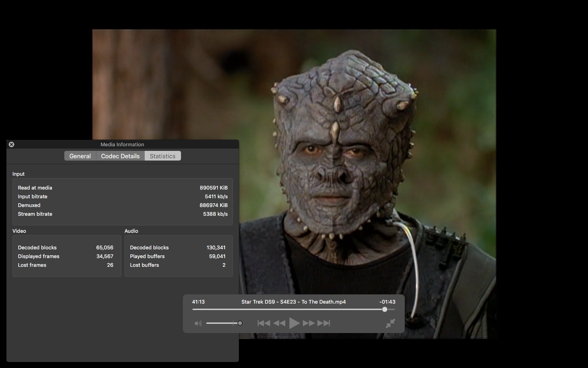588x368 pixels.
Task: Click the Played buffers value 59,041
Action: tap(217, 256)
